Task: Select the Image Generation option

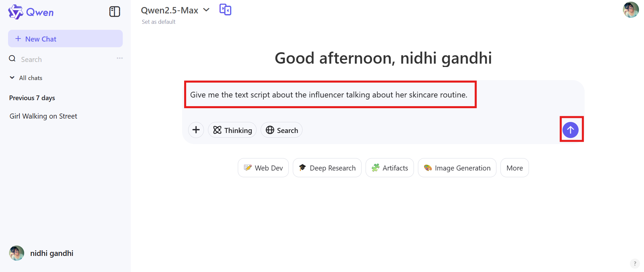Action: 457,168
